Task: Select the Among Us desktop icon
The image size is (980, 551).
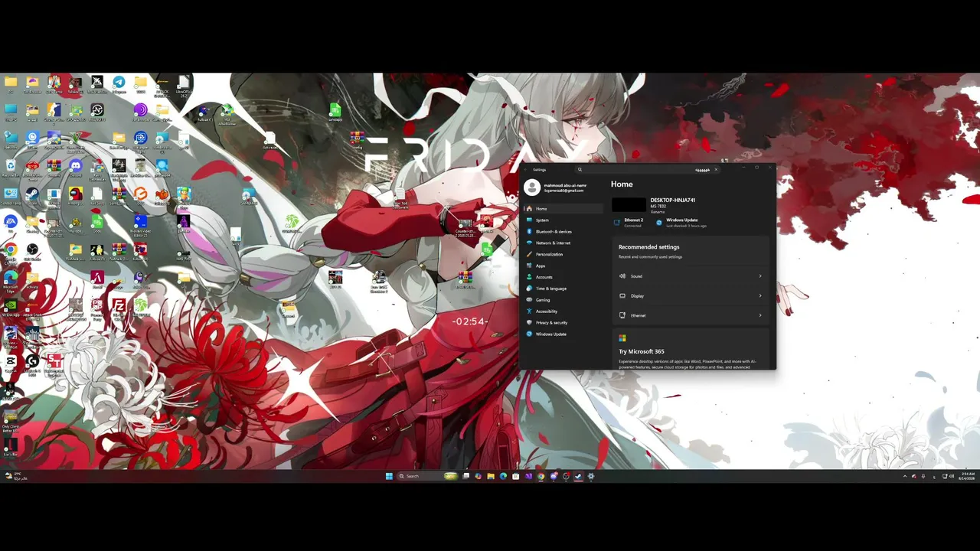Action: tap(75, 196)
